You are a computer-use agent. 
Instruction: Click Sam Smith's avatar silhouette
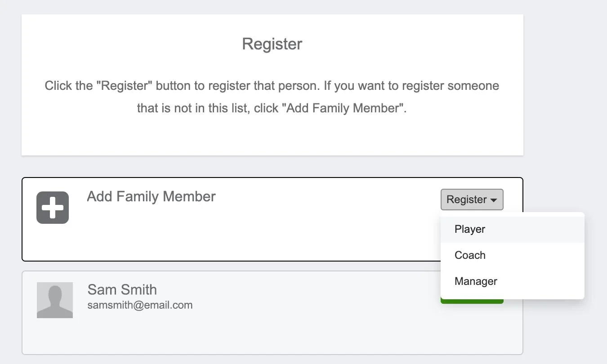55,300
